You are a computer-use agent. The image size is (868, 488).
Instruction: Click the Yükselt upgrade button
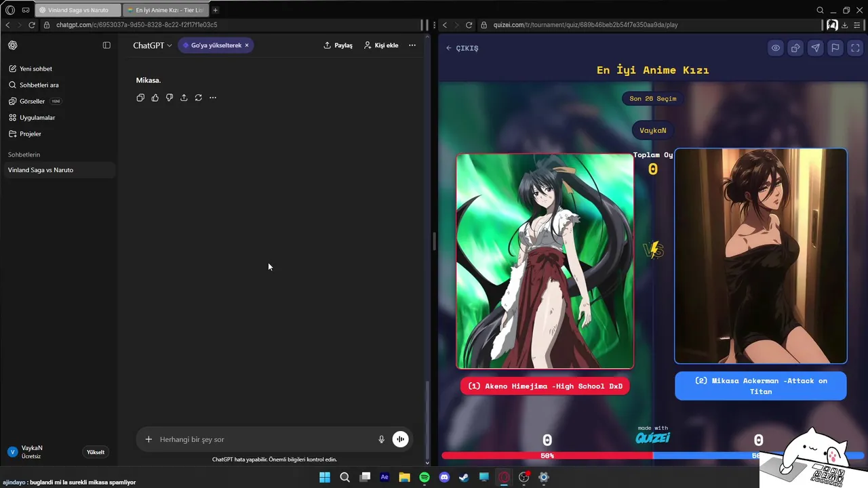pyautogui.click(x=96, y=452)
